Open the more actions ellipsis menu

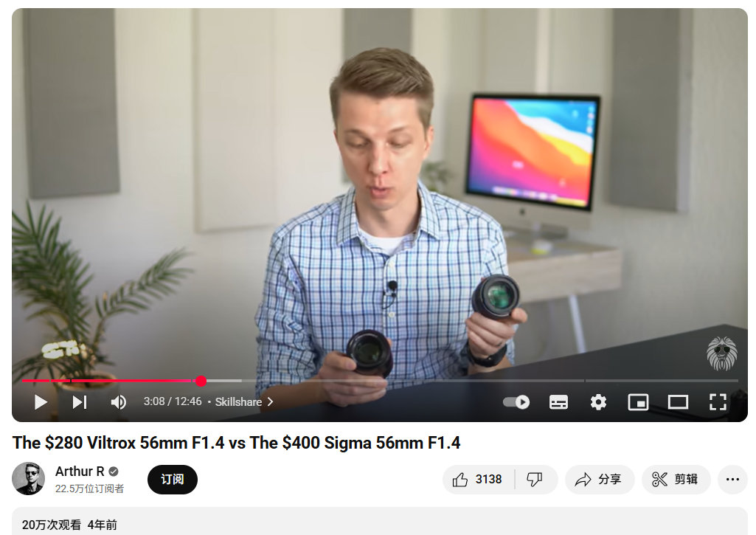[732, 480]
